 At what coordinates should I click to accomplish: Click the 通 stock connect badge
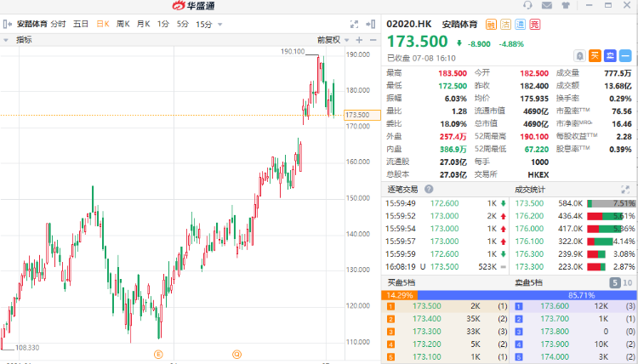click(521, 25)
